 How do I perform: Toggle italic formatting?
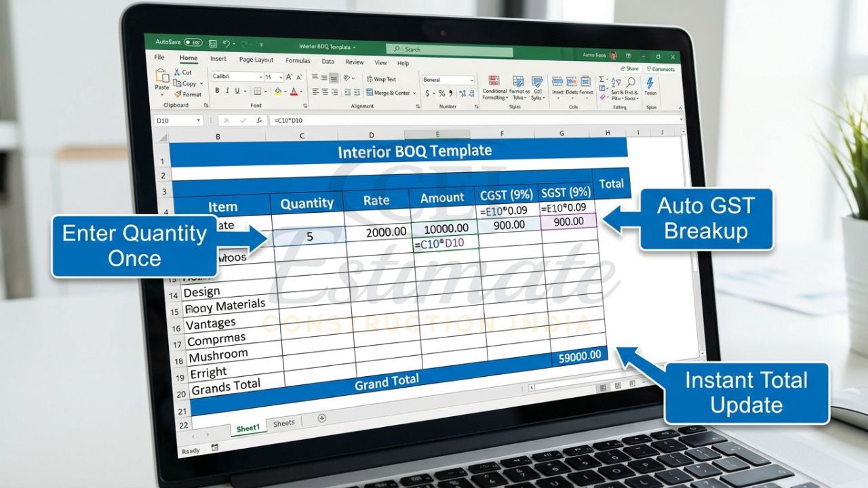click(226, 89)
